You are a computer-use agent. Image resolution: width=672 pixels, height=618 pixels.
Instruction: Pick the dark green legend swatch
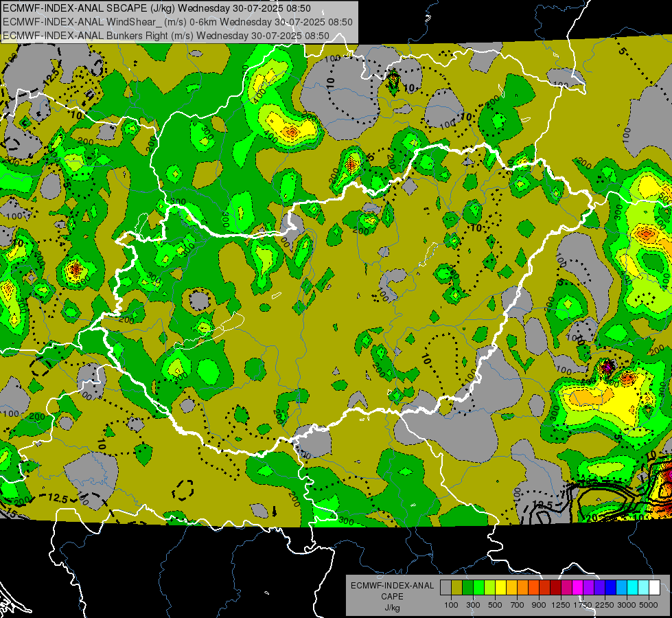coord(467,588)
